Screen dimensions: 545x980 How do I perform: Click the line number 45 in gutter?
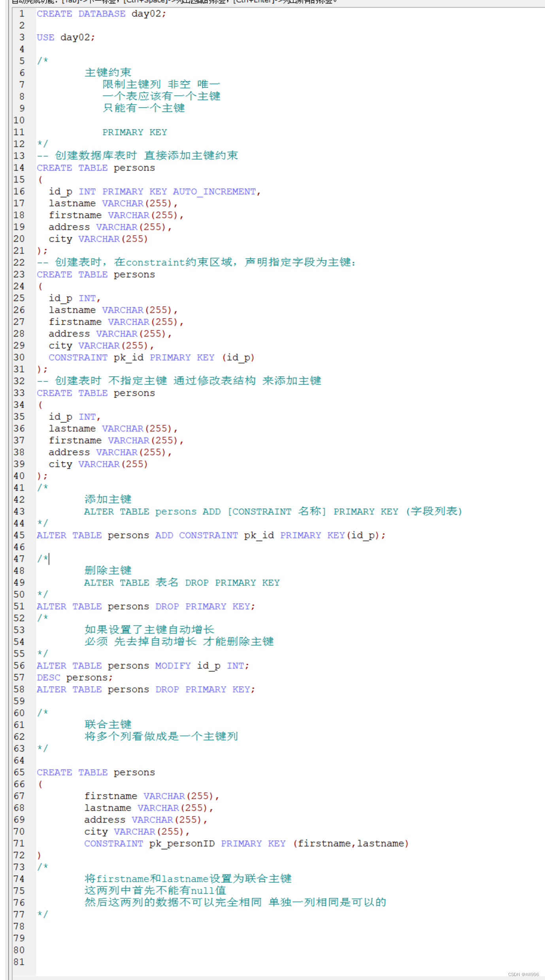tap(19, 535)
